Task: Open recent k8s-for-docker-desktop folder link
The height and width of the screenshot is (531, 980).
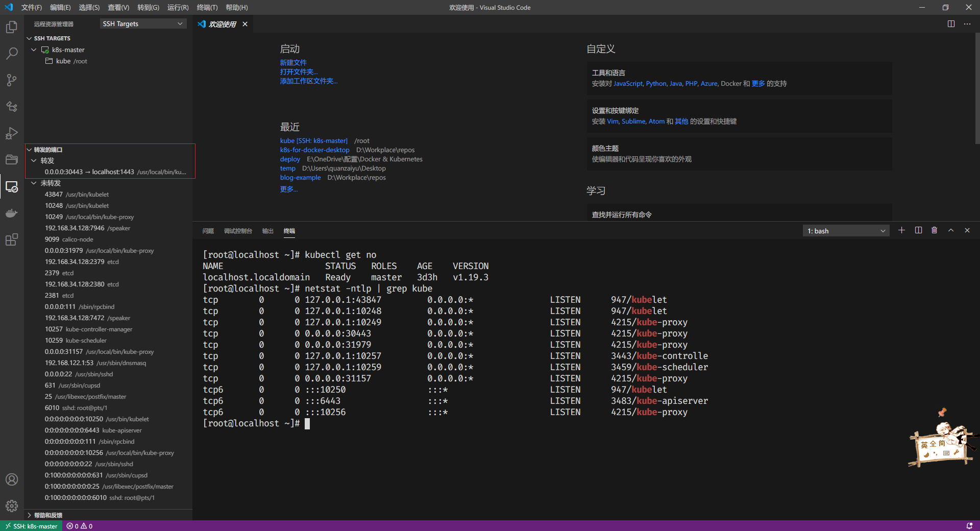Action: [x=314, y=150]
